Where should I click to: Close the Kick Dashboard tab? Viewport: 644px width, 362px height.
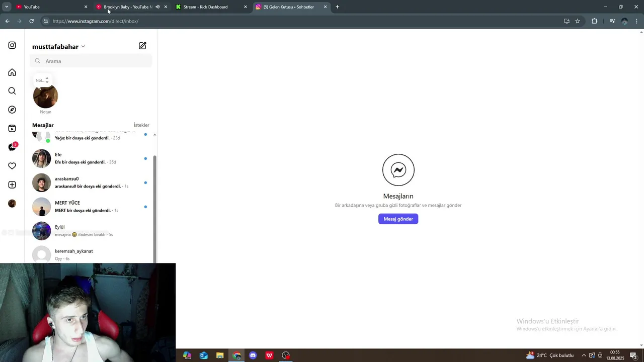[x=246, y=7]
